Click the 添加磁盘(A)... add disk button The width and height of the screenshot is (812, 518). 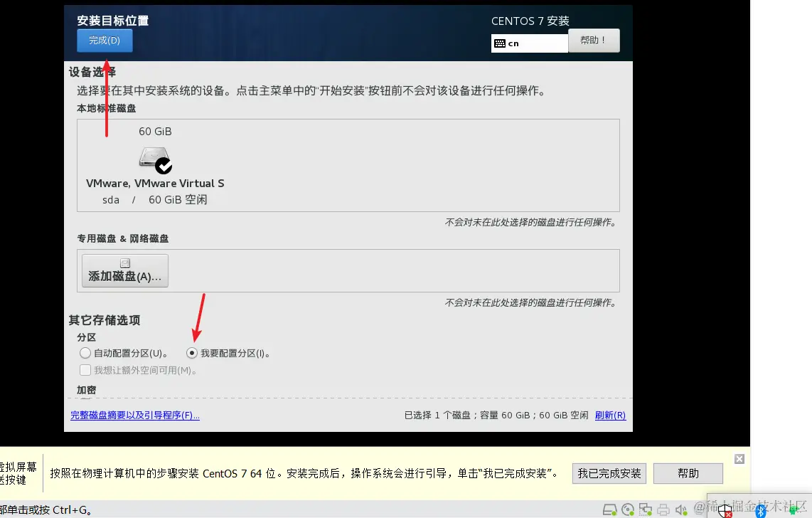click(125, 270)
